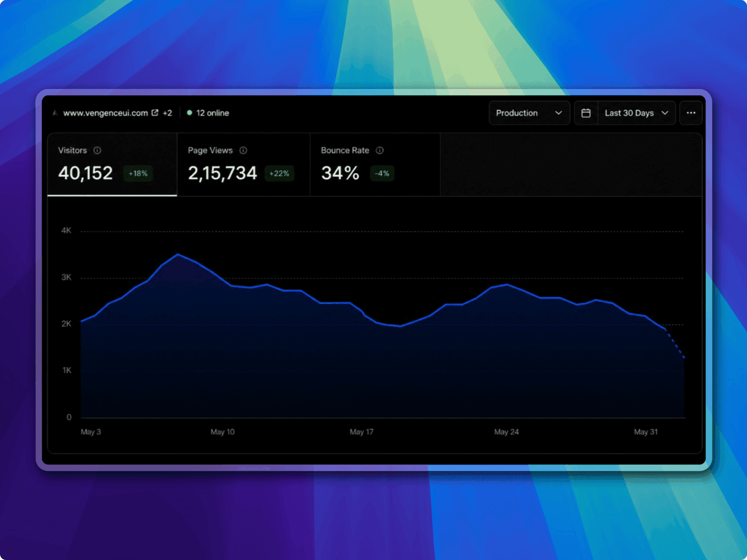Expand the Production environment dropdown
Screen dimensions: 747x560
pyautogui.click(x=529, y=113)
